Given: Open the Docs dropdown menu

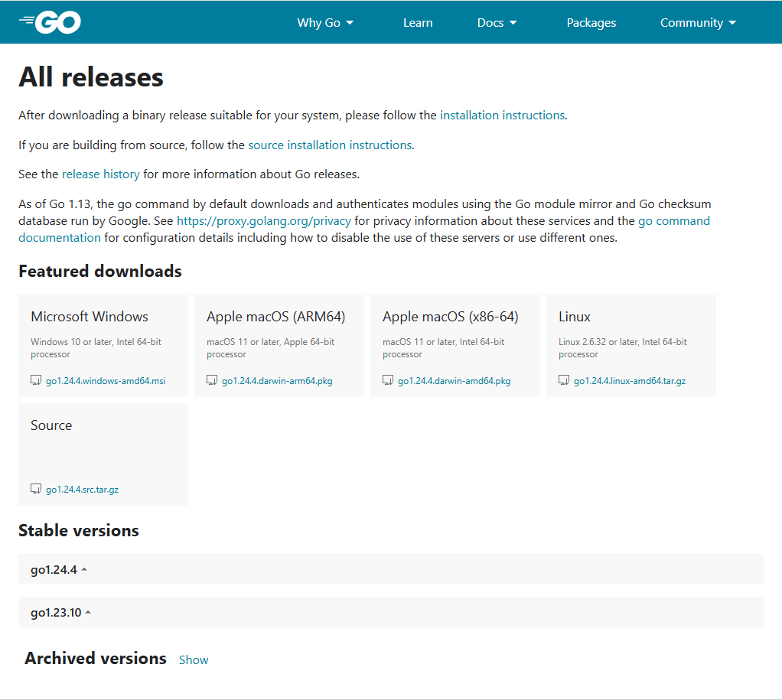Looking at the screenshot, I should (x=497, y=22).
